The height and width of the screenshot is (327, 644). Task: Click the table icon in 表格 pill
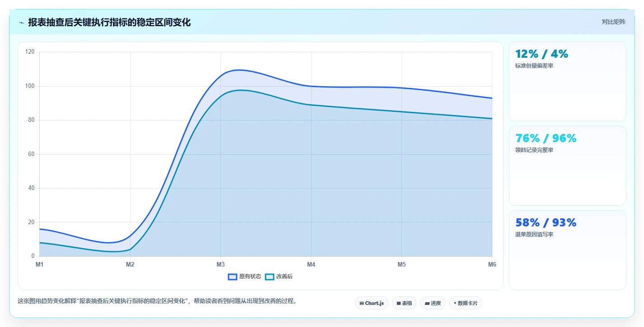pyautogui.click(x=399, y=304)
